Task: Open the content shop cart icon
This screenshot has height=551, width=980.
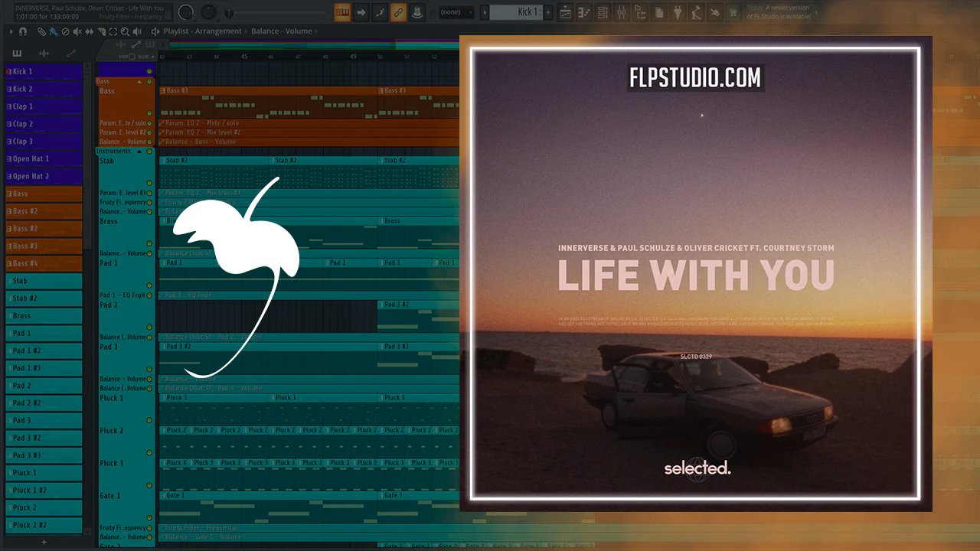Action: coord(733,12)
